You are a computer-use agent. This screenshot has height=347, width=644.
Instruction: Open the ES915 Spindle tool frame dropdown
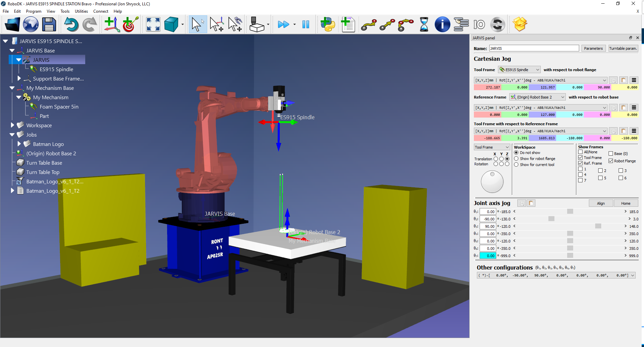coord(519,70)
